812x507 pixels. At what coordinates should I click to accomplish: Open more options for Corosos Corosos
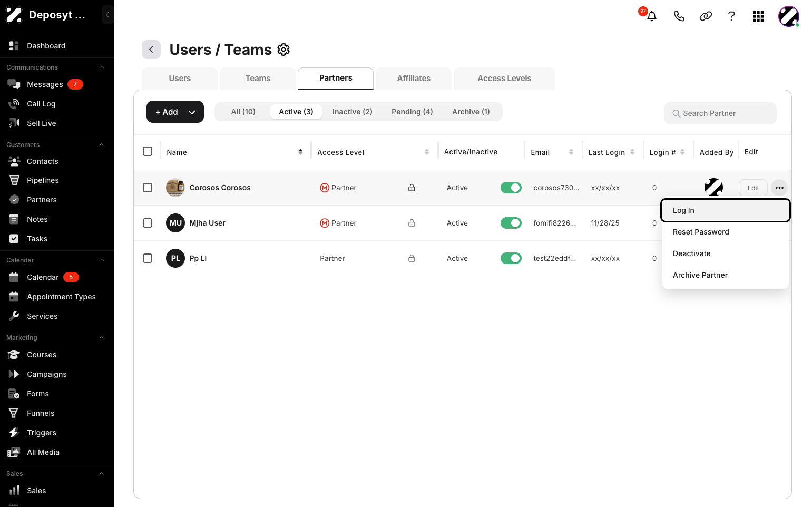tap(779, 188)
